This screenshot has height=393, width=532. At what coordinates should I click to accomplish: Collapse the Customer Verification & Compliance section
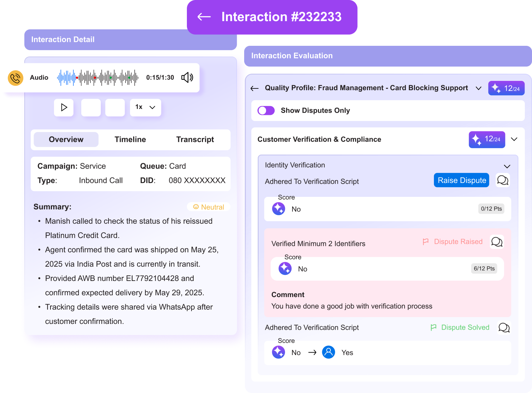[x=514, y=139]
